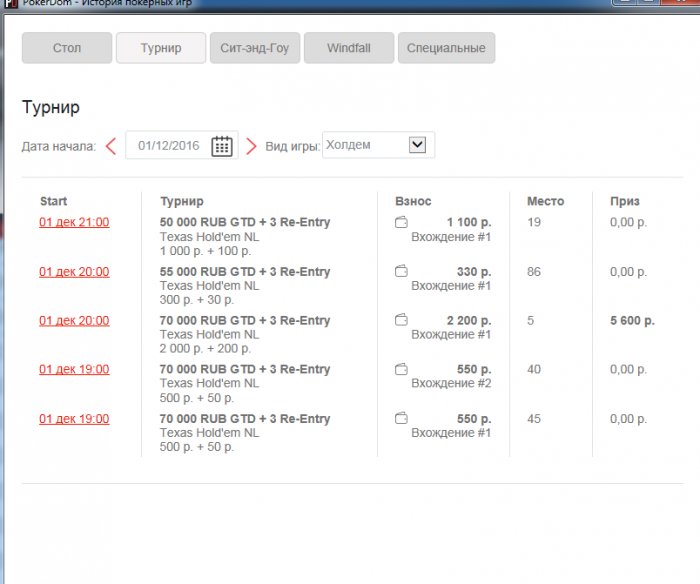Click wallet icon for 330 р. buy-in
The width and height of the screenshot is (700, 584).
pos(401,271)
